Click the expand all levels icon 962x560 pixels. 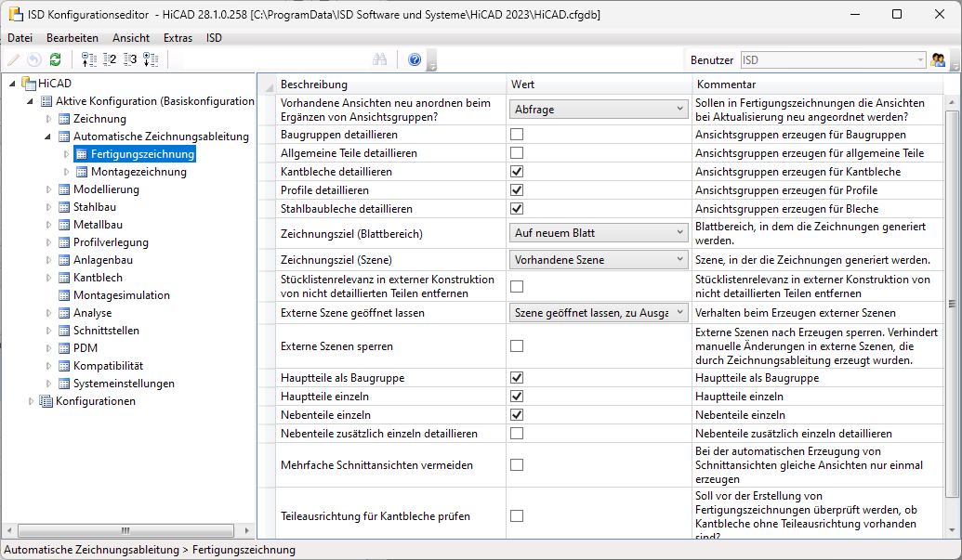click(x=151, y=59)
